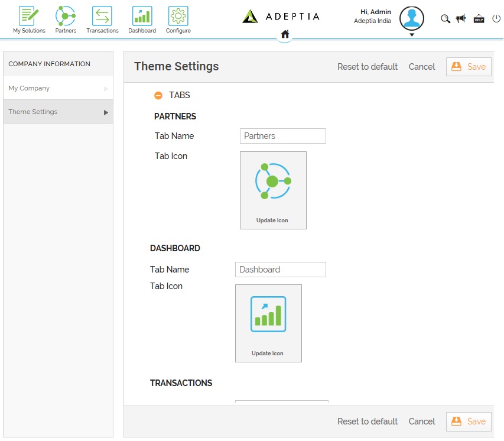Open the announcements megaphone icon

461,19
